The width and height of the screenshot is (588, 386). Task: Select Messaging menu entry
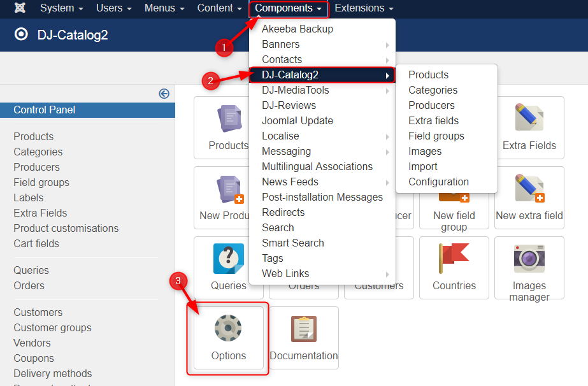click(322, 151)
